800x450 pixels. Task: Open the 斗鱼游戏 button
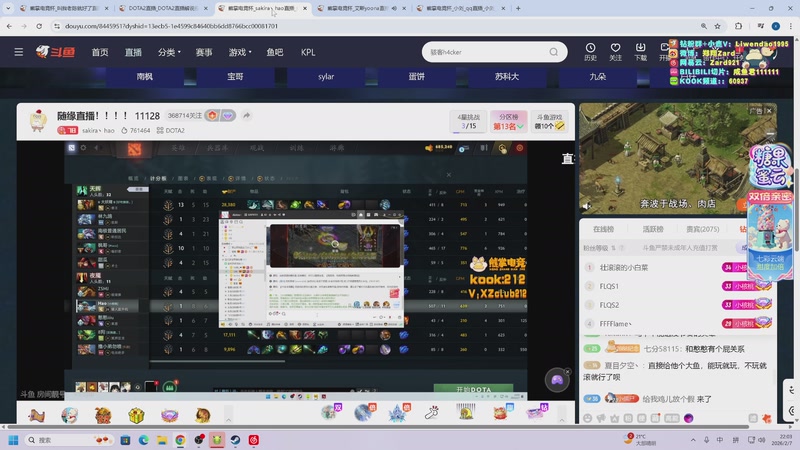pos(549,121)
